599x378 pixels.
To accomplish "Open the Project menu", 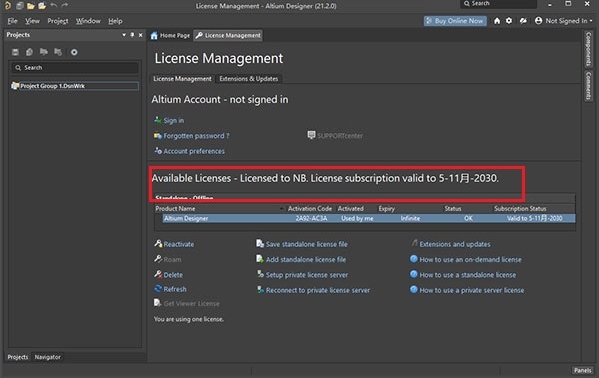I will 58,21.
